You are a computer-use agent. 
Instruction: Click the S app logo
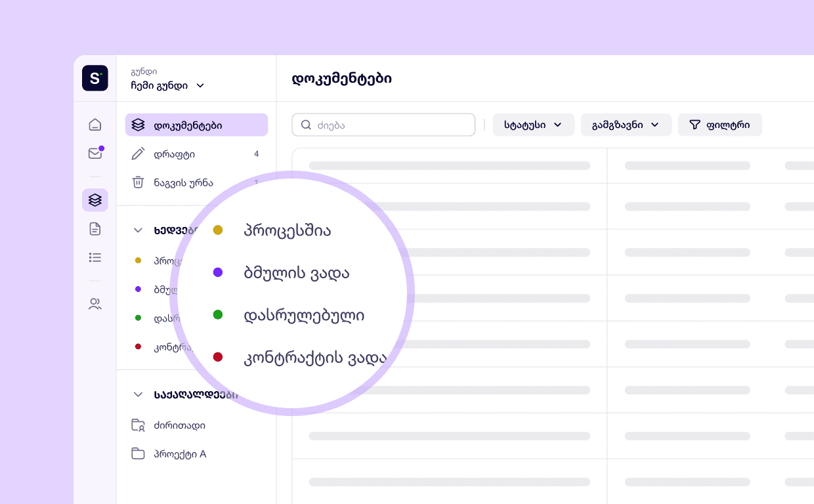tap(95, 78)
